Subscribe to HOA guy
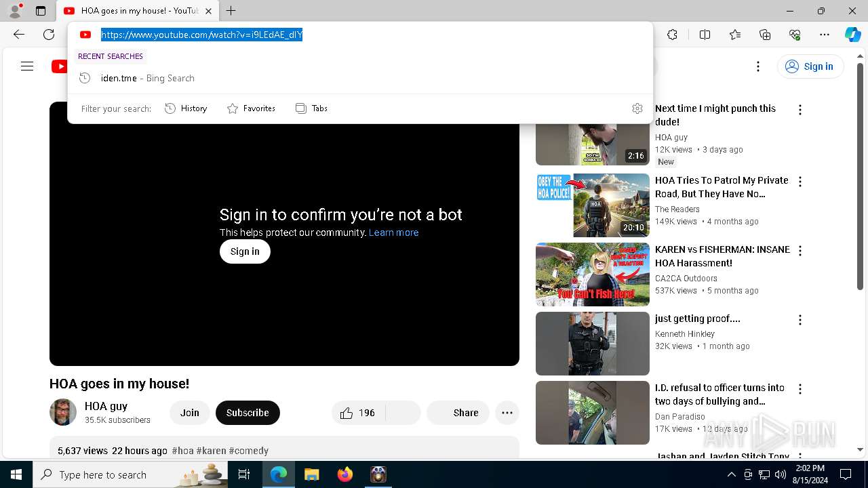Image resolution: width=868 pixels, height=488 pixels. [248, 413]
